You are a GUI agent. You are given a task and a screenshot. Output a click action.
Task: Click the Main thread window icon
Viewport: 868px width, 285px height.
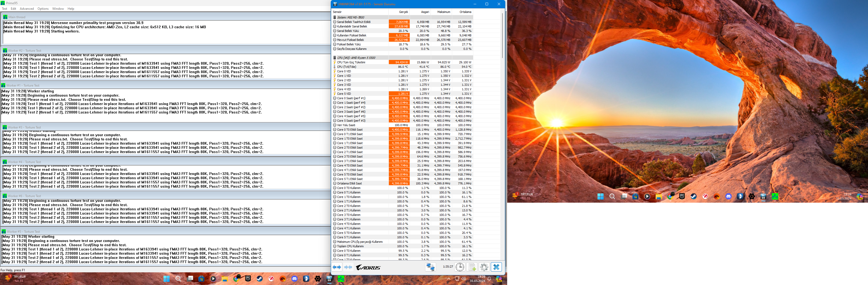coord(5,17)
